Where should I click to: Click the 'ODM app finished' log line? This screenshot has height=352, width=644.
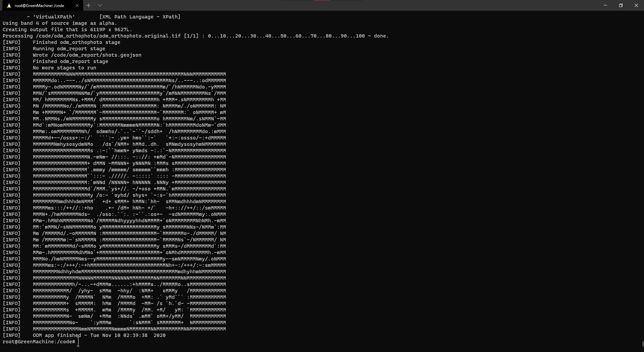click(99, 335)
